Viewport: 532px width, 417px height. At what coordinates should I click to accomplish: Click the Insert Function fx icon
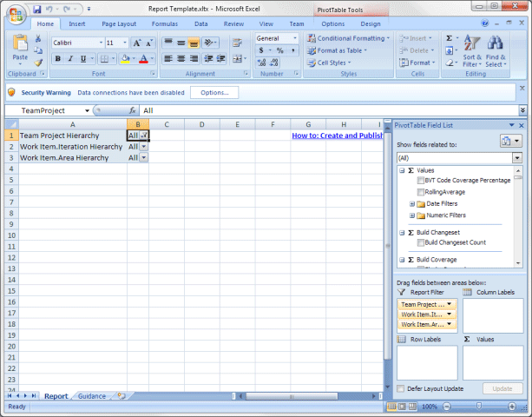coord(132,110)
